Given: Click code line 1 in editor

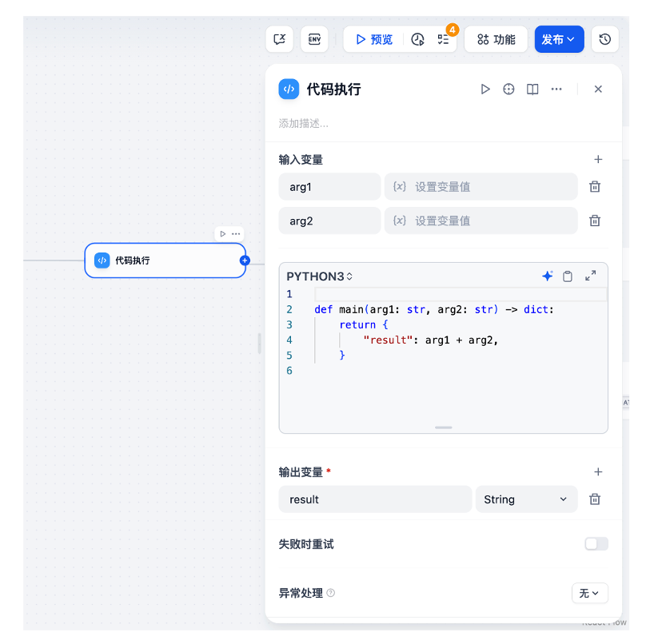Looking at the screenshot, I should pos(461,294).
